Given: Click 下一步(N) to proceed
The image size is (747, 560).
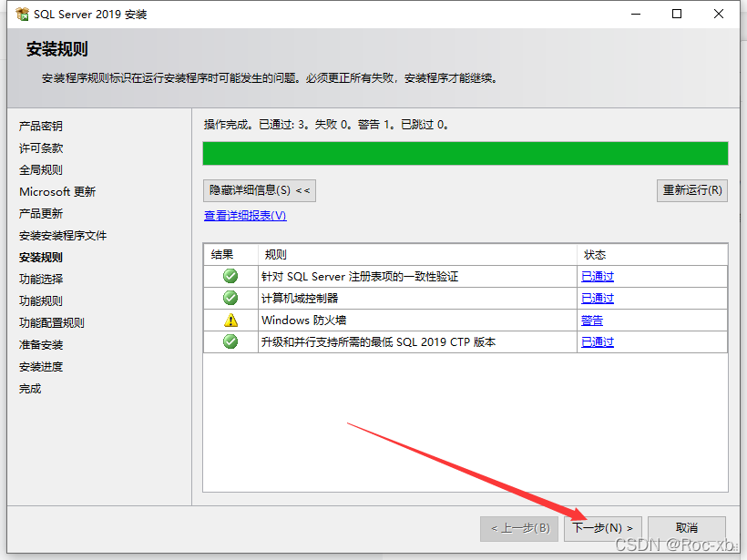Looking at the screenshot, I should click(x=602, y=528).
